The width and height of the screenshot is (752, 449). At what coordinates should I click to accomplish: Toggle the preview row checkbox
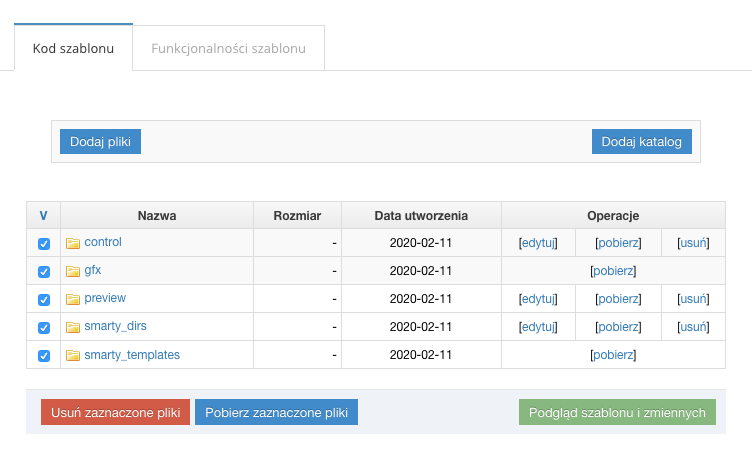coord(44,300)
